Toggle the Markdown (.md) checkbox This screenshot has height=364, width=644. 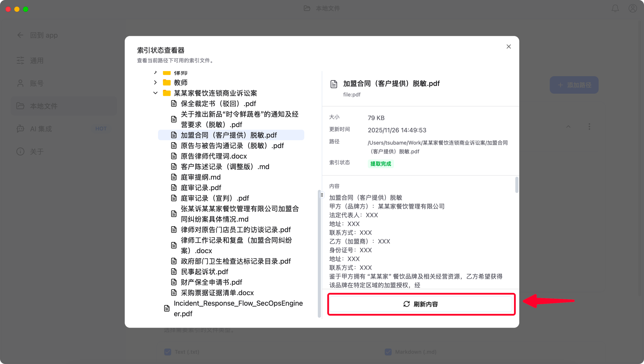tap(388, 352)
